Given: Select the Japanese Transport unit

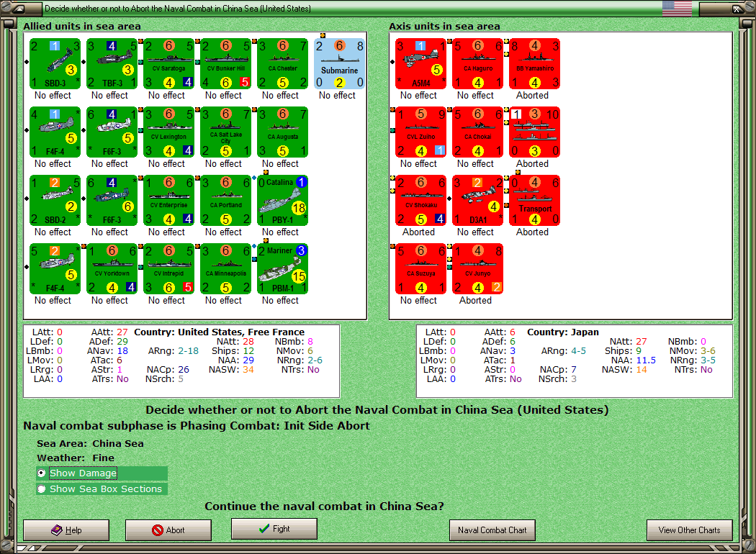Looking at the screenshot, I should pos(535,201).
